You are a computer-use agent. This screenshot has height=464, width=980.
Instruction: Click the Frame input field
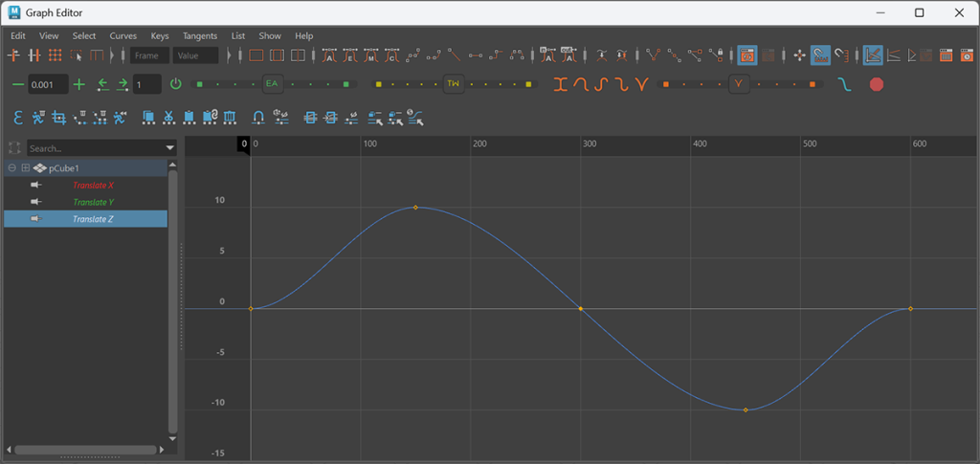click(x=150, y=55)
